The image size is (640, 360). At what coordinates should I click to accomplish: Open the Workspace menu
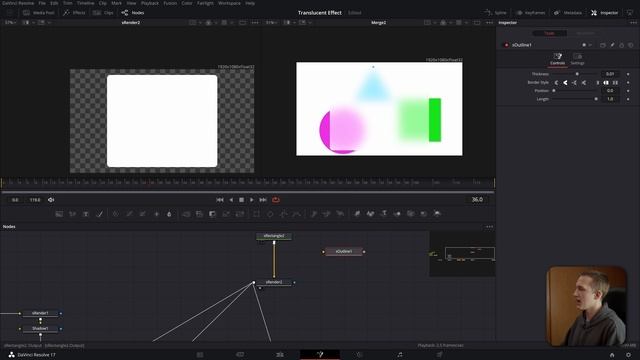click(x=229, y=3)
